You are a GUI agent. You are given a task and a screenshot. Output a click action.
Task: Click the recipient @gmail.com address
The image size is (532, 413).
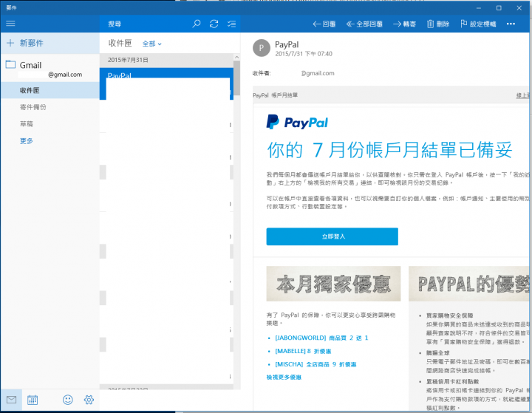[318, 73]
